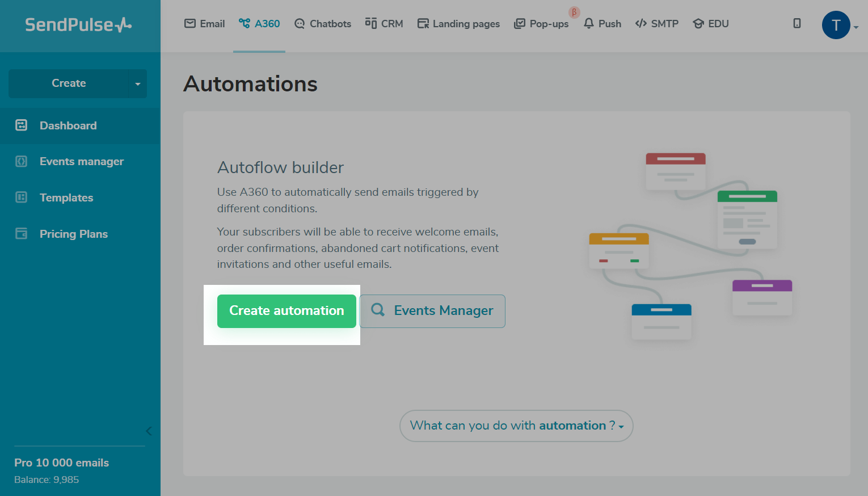Click the Pro 10 000 emails plan text
Screen dimensions: 868x496
pyautogui.click(x=62, y=463)
